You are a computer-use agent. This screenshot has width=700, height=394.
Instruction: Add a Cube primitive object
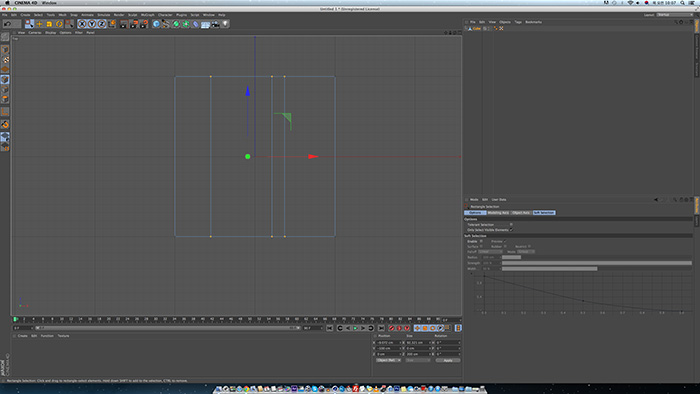pos(156,24)
